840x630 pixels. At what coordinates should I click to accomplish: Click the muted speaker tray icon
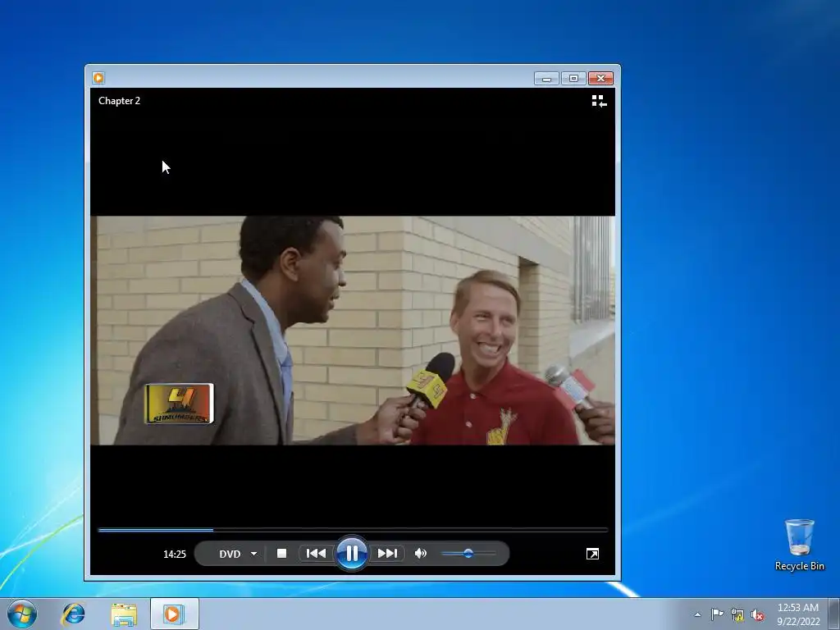757,615
